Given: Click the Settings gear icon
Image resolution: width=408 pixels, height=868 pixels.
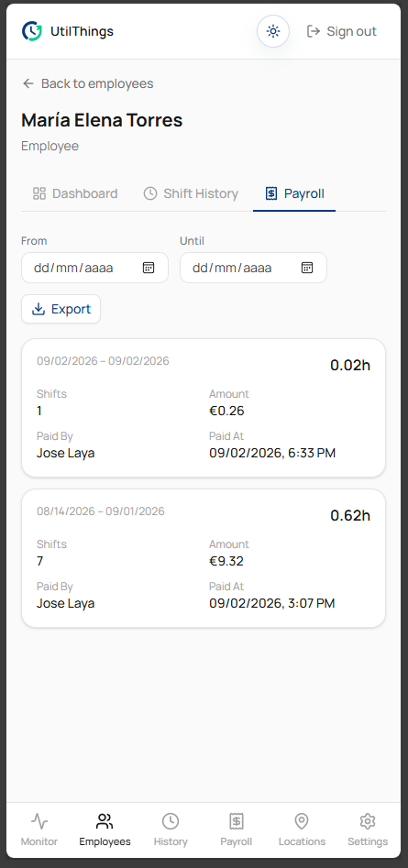Looking at the screenshot, I should point(368,821).
